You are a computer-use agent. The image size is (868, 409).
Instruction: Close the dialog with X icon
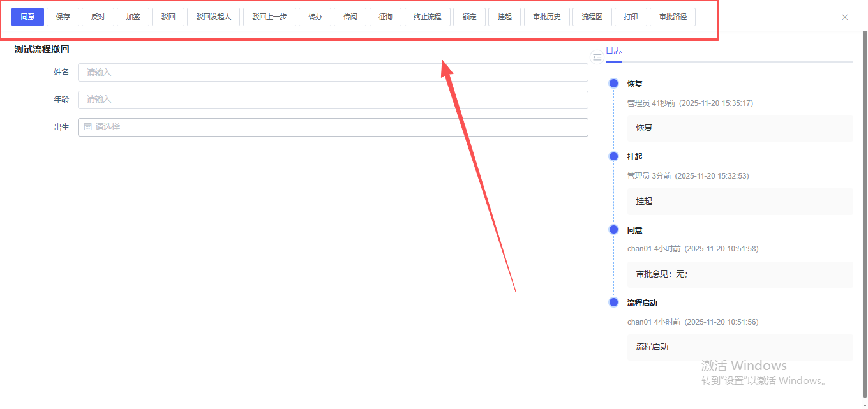[844, 17]
